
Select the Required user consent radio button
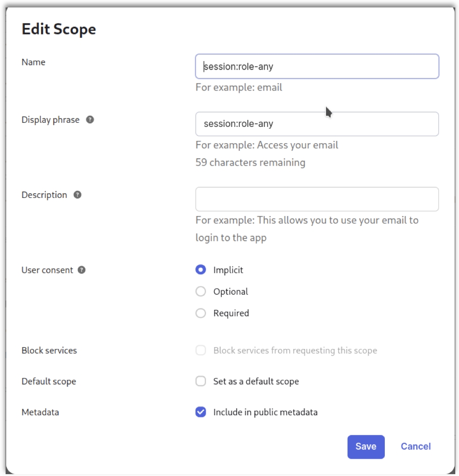tap(201, 313)
